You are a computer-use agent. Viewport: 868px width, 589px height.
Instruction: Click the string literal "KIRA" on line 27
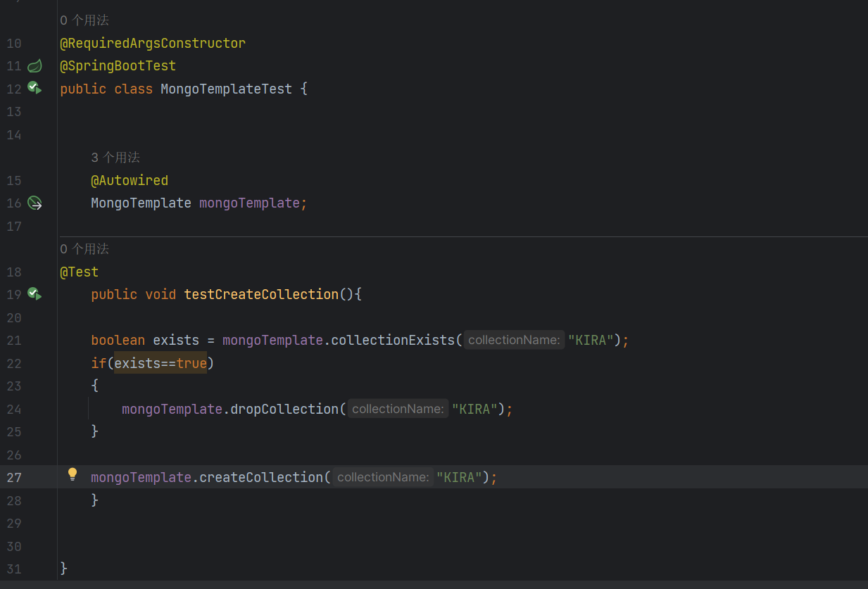pos(458,477)
